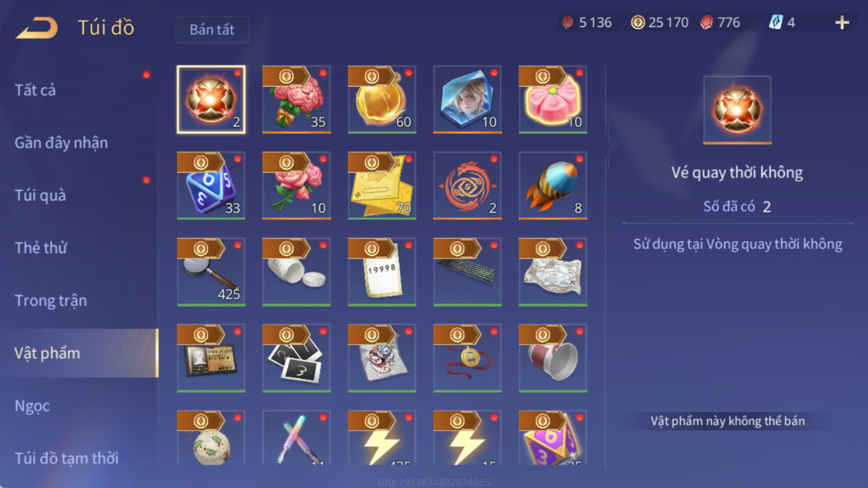The width and height of the screenshot is (868, 488).
Task: Choose the blue hero crystal shard item
Action: pos(467,99)
